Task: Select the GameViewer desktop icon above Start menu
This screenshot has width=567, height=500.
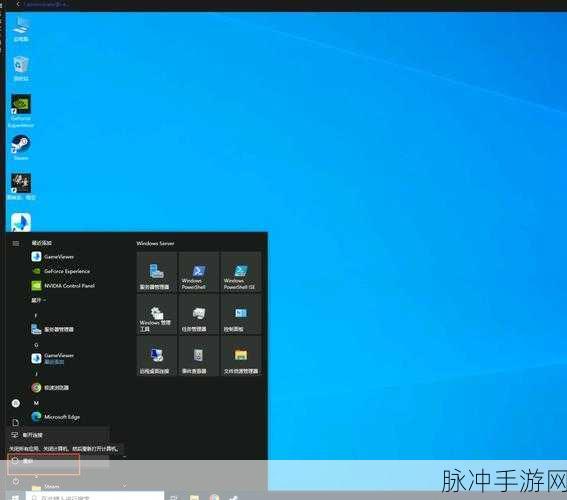Action: pos(21,222)
